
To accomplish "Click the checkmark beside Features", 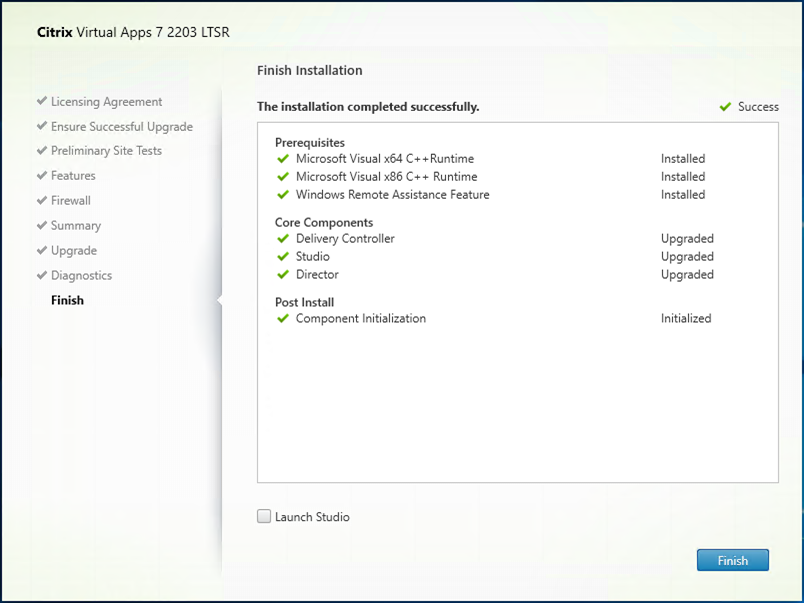I will [x=42, y=175].
